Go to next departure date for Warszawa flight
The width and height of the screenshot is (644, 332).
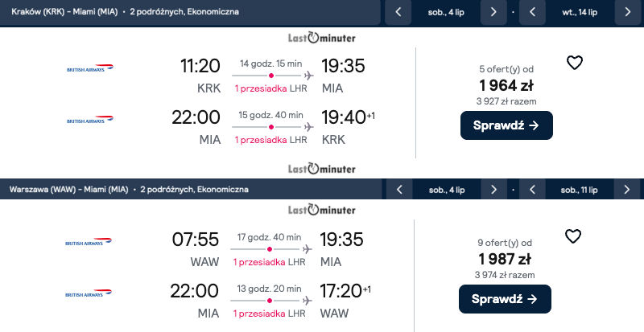coord(493,190)
